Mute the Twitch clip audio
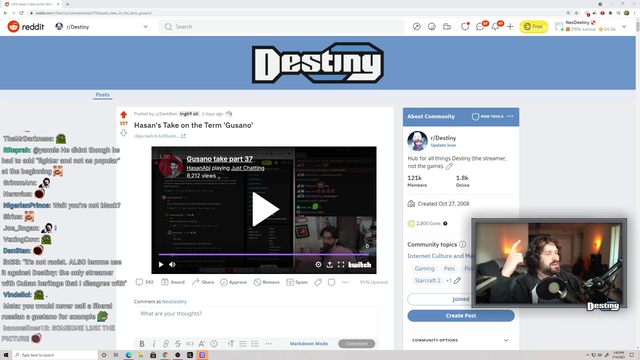640x360 pixels. coord(172,264)
